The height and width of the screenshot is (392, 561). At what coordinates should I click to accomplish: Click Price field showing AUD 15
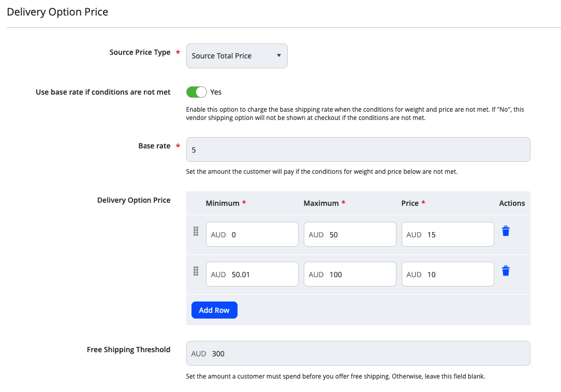(x=458, y=235)
